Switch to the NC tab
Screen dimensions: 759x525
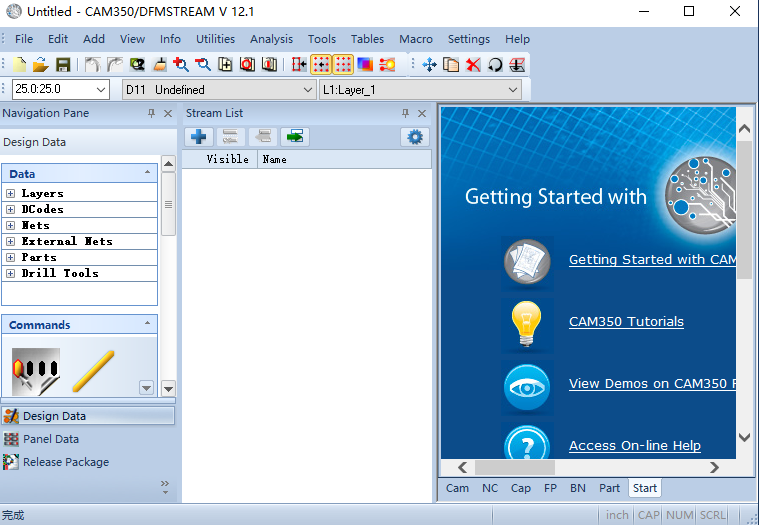tap(490, 488)
